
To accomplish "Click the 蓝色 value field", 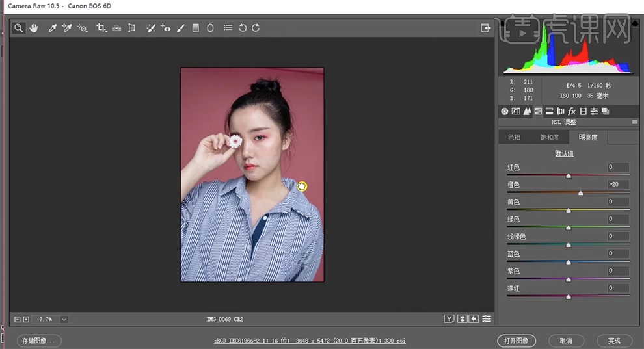I will (618, 253).
